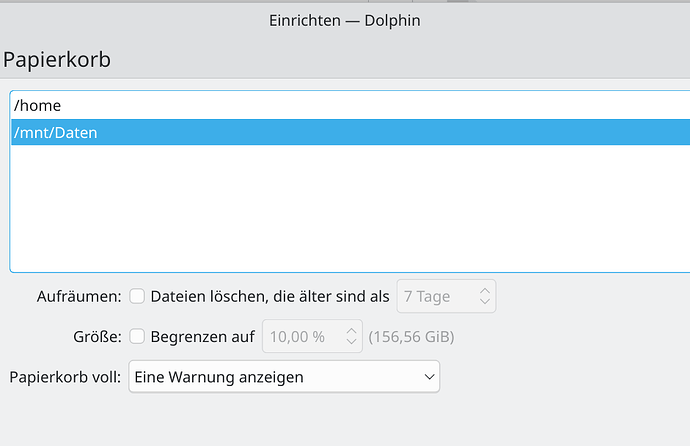
Task: Click the "10,00 %" size percentage field
Action: [300, 337]
